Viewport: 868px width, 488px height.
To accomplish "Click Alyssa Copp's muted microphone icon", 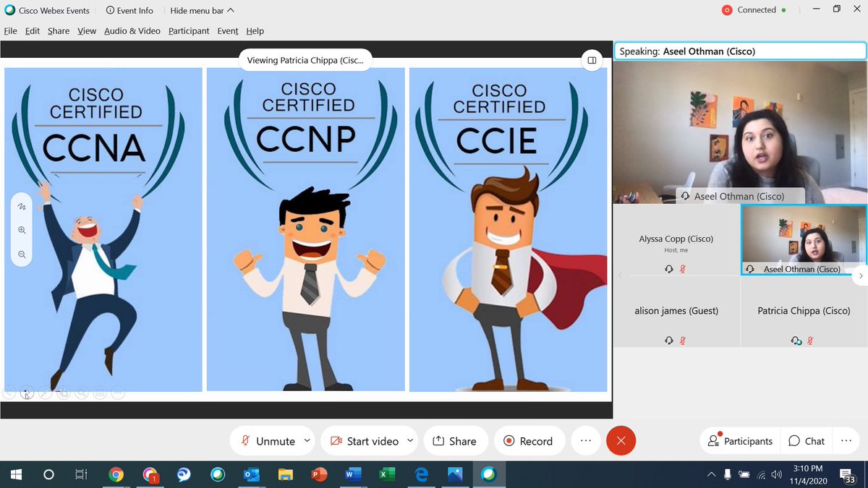I will point(682,268).
